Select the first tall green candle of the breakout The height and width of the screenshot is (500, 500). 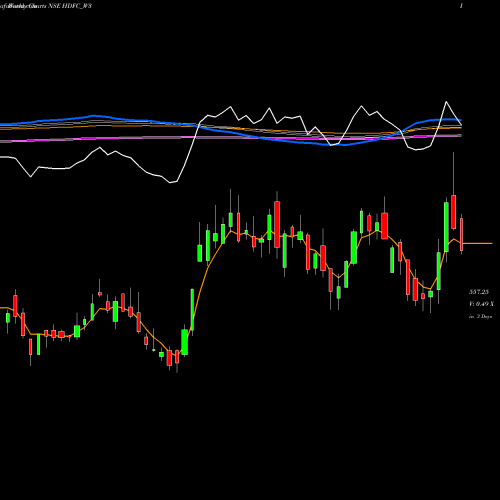[x=192, y=310]
